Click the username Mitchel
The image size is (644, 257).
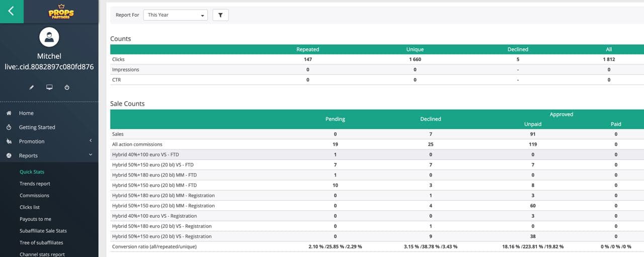click(49, 56)
